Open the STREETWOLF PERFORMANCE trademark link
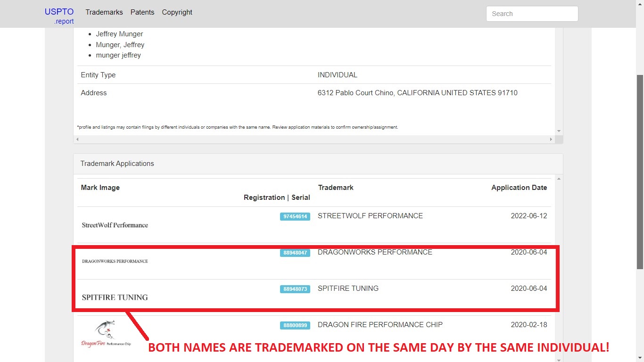Viewport: 644px width, 362px height. (x=370, y=216)
